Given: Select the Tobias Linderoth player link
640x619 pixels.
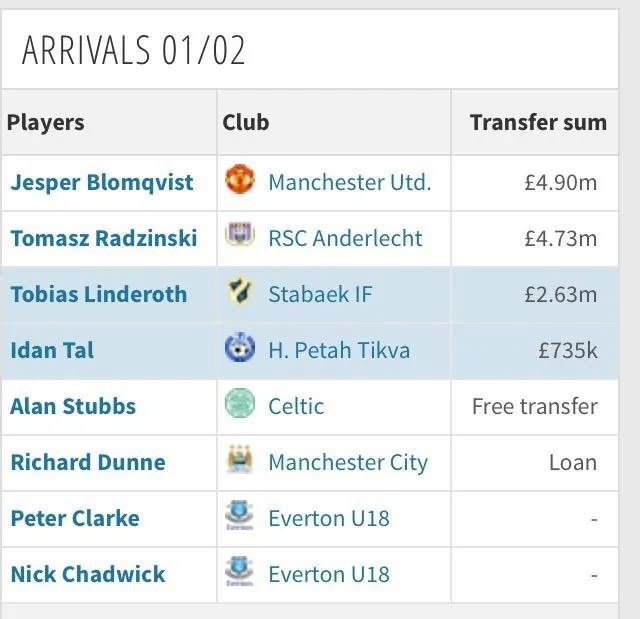Looking at the screenshot, I should click(x=98, y=295).
